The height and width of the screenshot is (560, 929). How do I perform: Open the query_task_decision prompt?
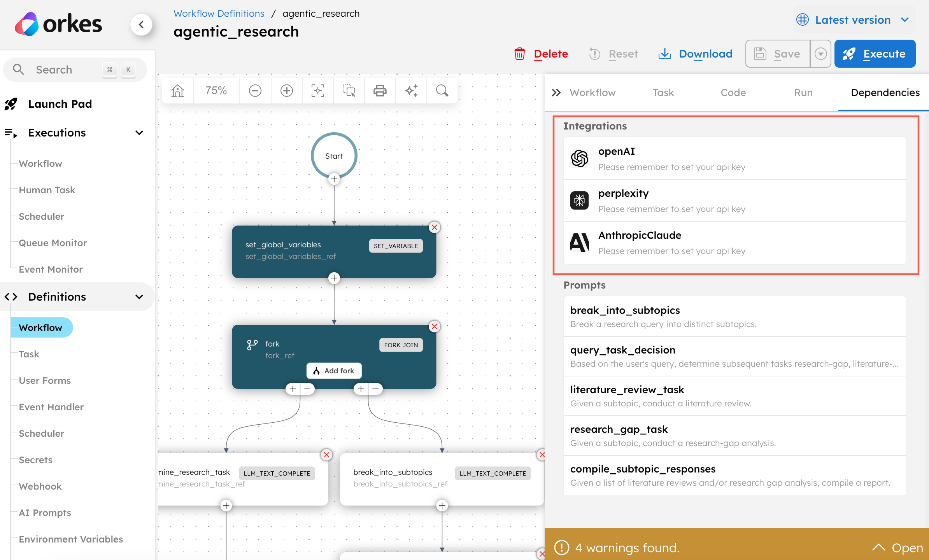pos(735,357)
